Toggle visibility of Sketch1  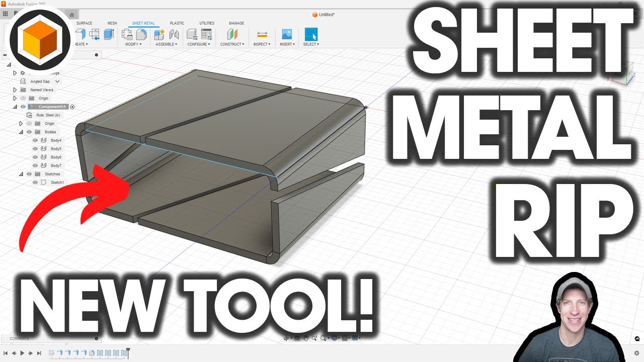click(x=35, y=183)
